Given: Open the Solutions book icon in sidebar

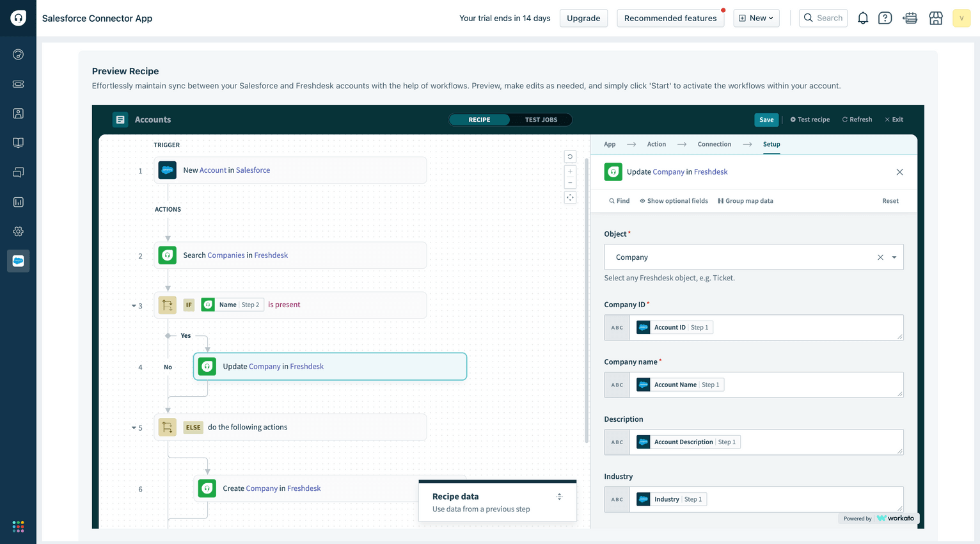Looking at the screenshot, I should [18, 143].
